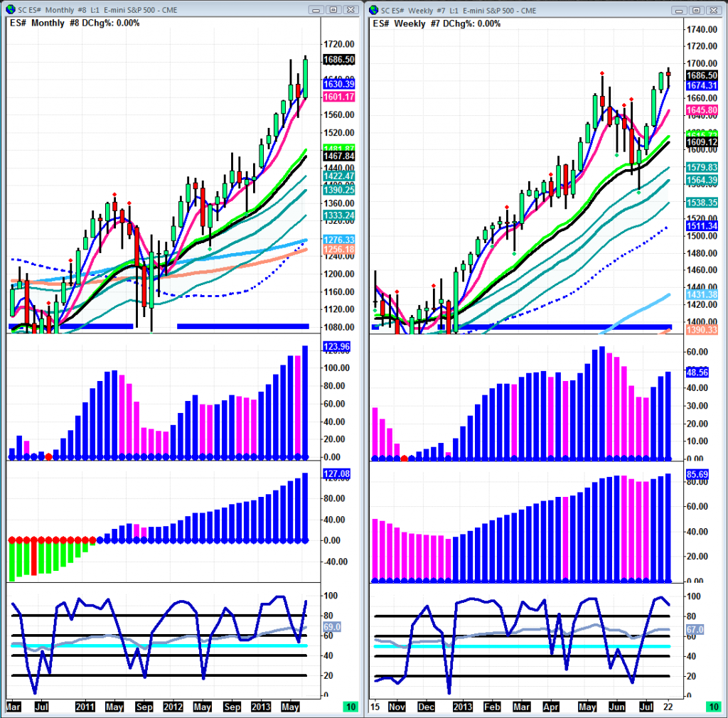This screenshot has width=728, height=718.
Task: Close the ES# Monthly chart window
Action: pyautogui.click(x=348, y=10)
